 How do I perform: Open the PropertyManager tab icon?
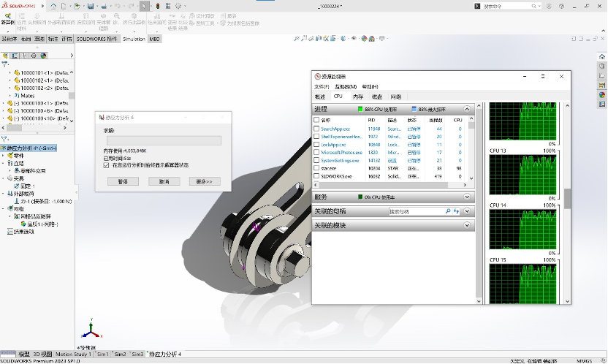click(15, 56)
